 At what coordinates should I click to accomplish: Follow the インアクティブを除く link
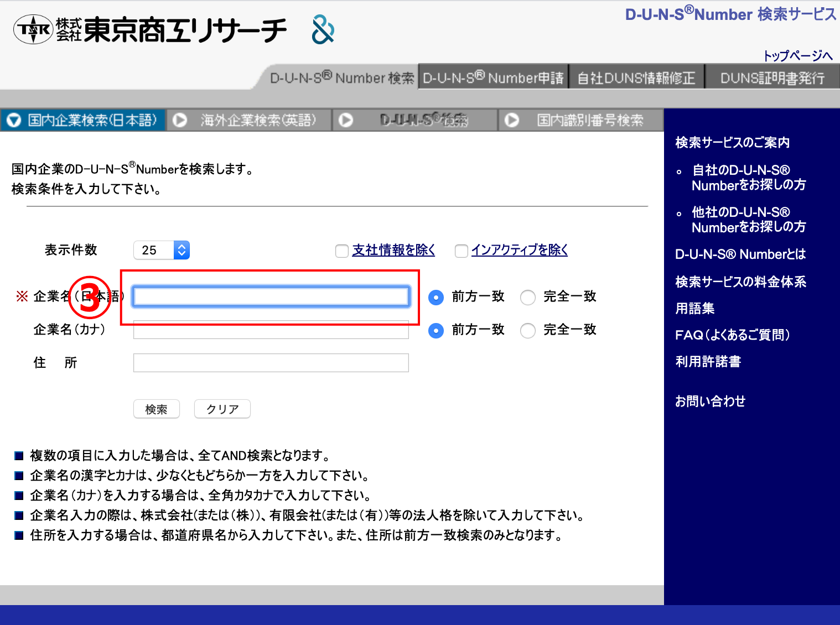[x=520, y=250]
